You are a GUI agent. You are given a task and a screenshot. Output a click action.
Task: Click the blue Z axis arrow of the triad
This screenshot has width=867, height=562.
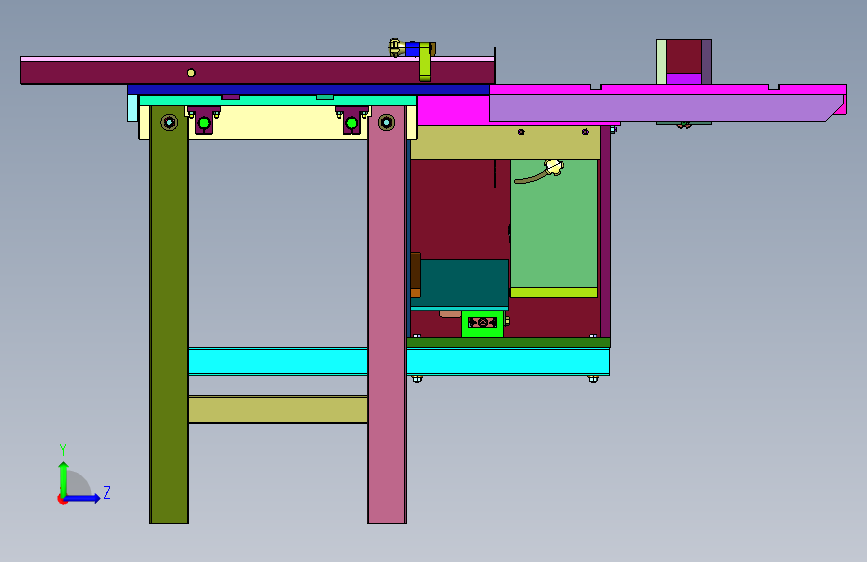click(x=84, y=498)
